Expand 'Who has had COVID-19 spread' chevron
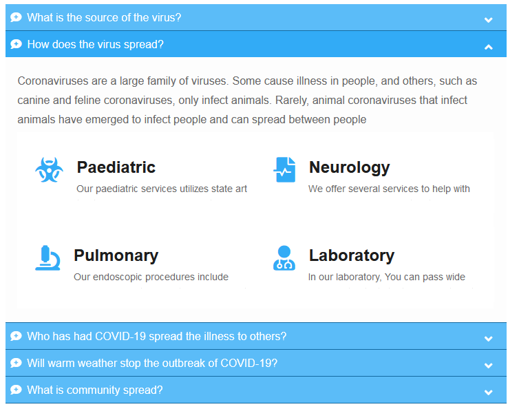519x420 pixels. point(489,339)
